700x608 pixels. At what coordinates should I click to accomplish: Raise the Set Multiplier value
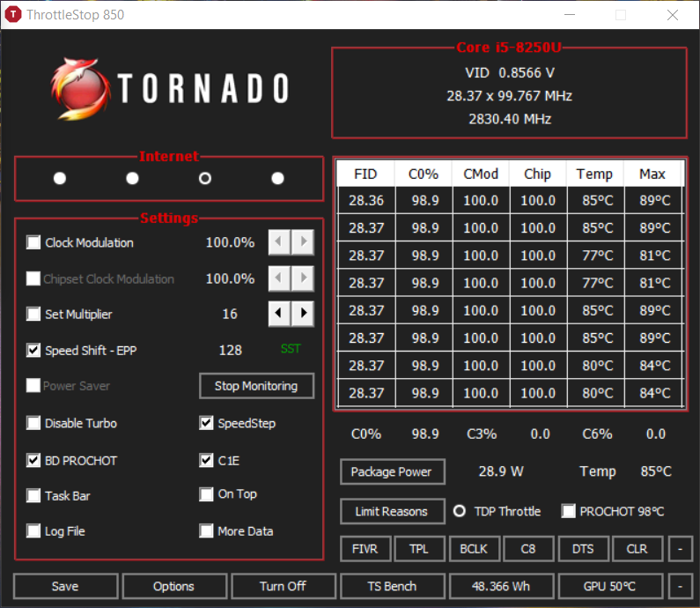pos(303,313)
